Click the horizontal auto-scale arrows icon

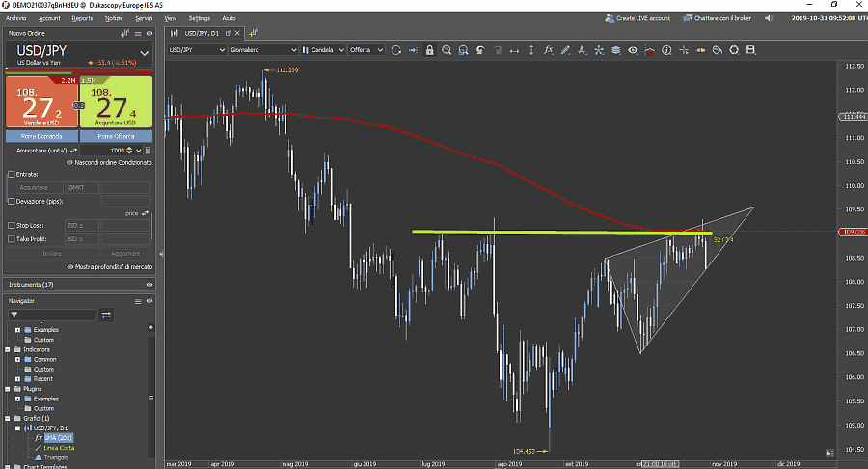pos(513,50)
